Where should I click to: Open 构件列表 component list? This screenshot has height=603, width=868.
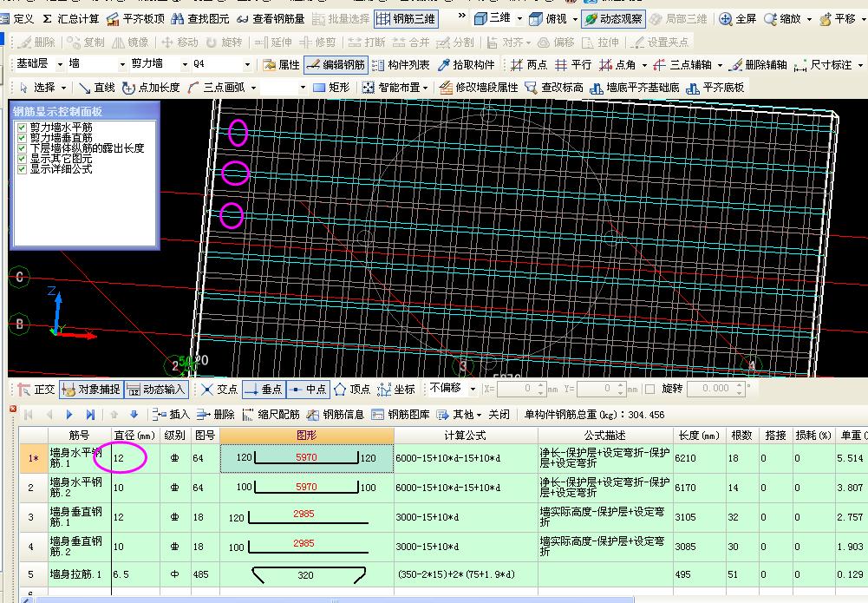[401, 65]
